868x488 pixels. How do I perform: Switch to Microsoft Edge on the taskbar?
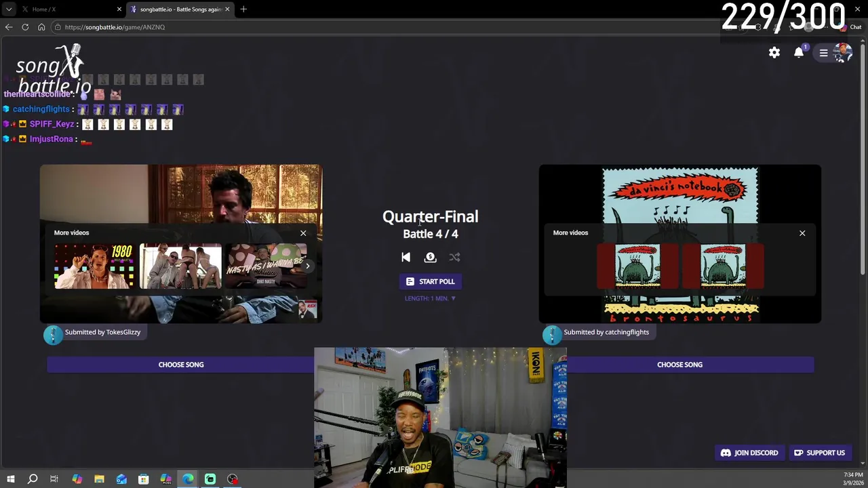tap(188, 479)
